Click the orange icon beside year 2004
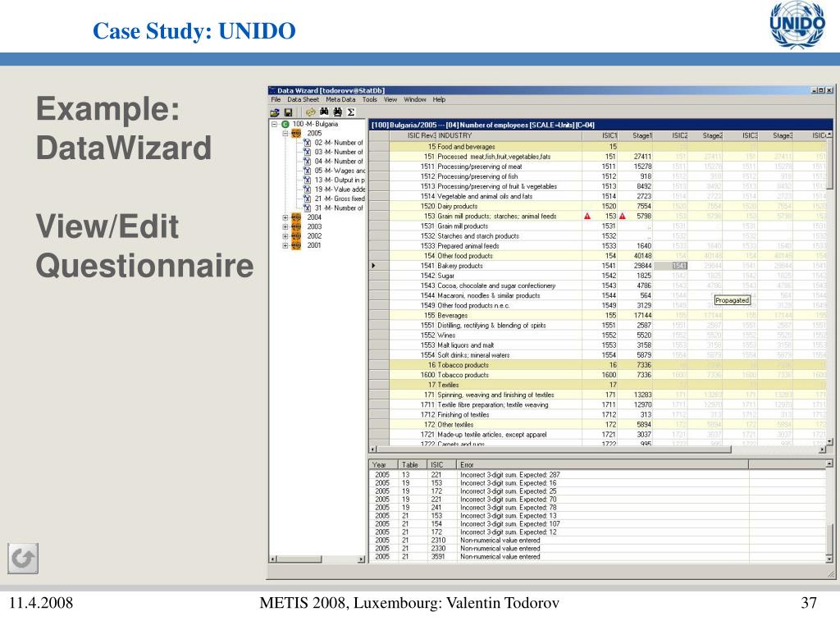 (x=295, y=217)
